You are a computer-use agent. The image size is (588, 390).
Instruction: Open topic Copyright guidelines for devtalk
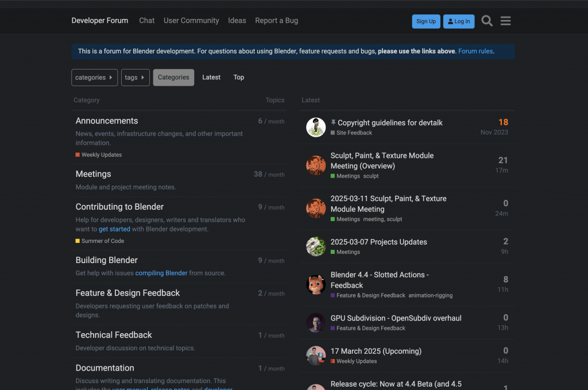390,122
